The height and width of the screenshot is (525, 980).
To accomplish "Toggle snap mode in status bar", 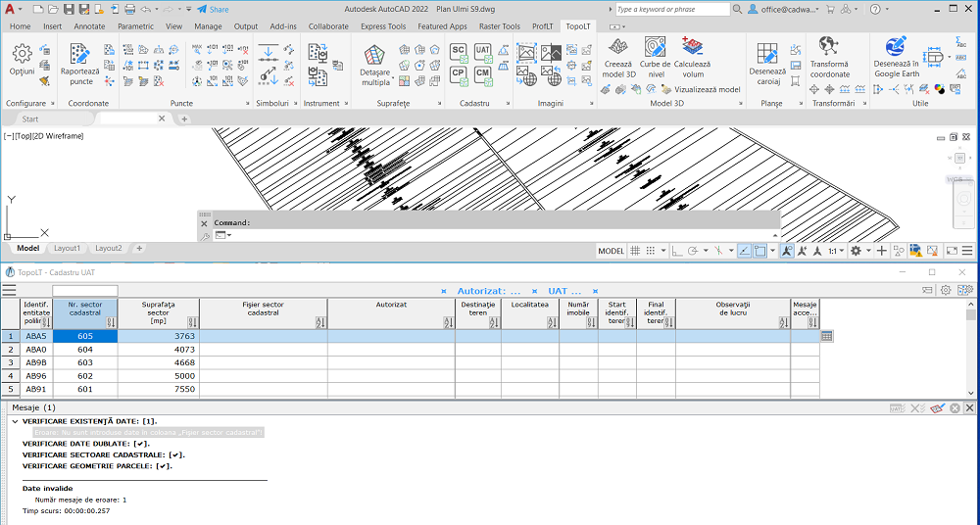I will point(651,251).
